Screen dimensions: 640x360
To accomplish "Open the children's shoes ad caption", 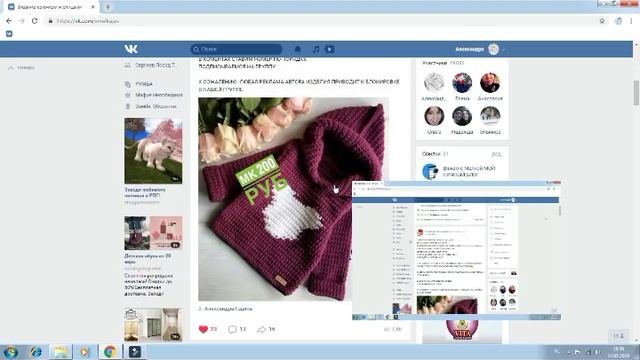I will click(x=147, y=259).
